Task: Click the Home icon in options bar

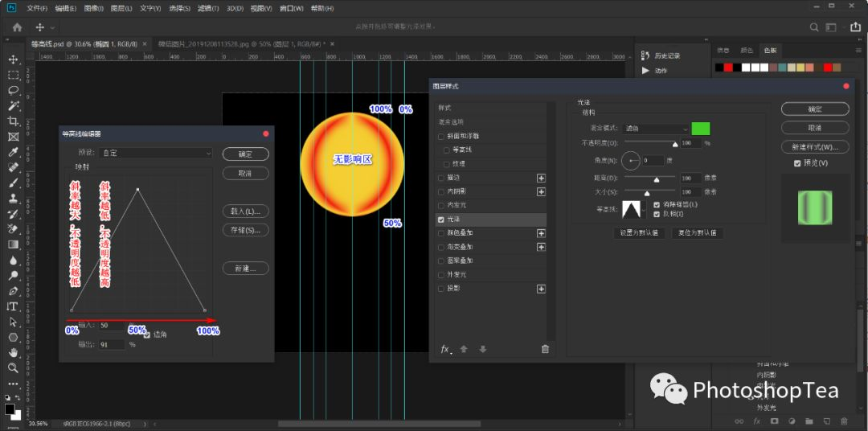Action: pyautogui.click(x=17, y=27)
